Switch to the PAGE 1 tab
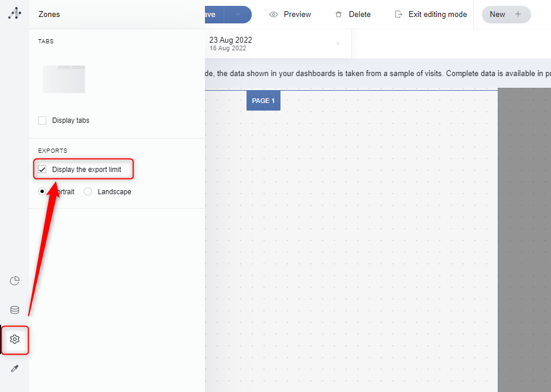The image size is (551, 392). [x=263, y=101]
